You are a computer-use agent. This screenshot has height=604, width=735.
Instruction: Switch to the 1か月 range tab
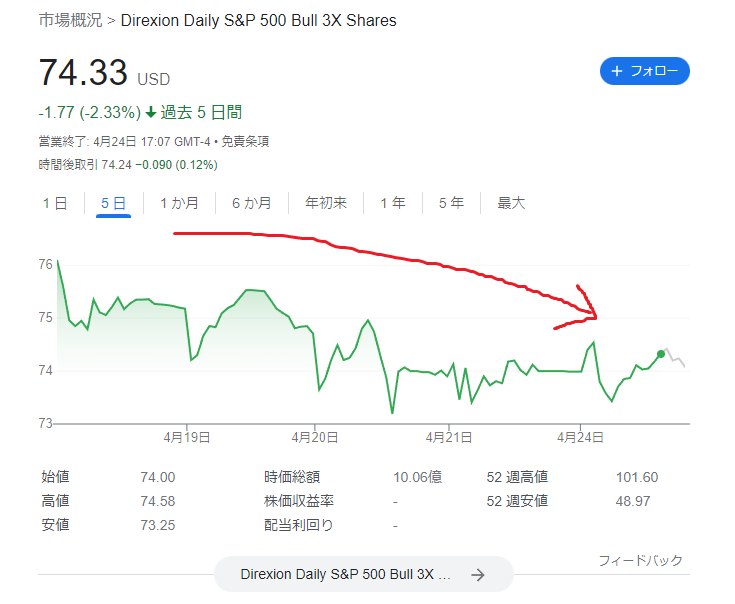[179, 203]
